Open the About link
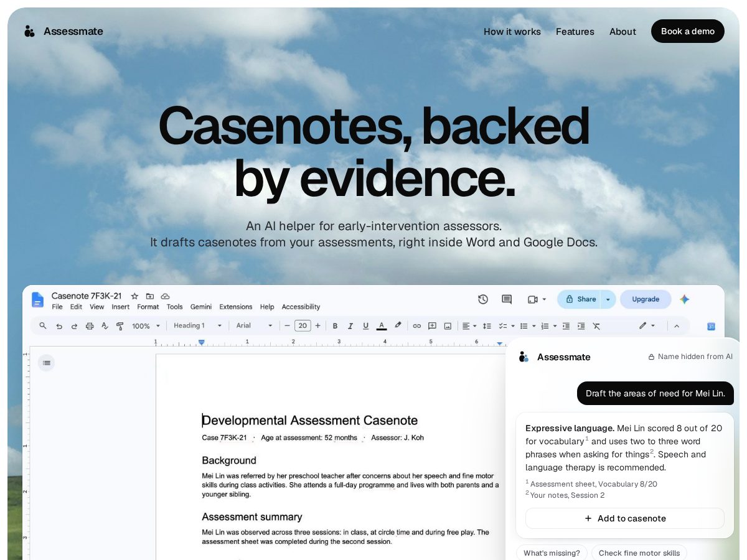Screen dimensions: 747x560 click(x=622, y=32)
